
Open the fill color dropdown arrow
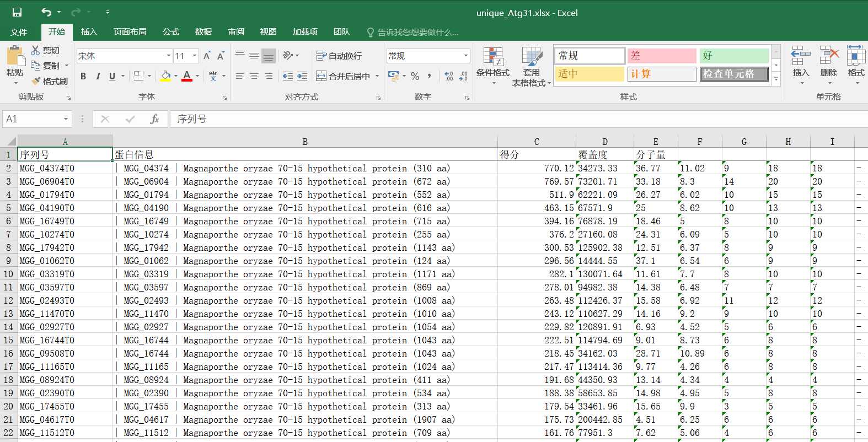pos(176,76)
